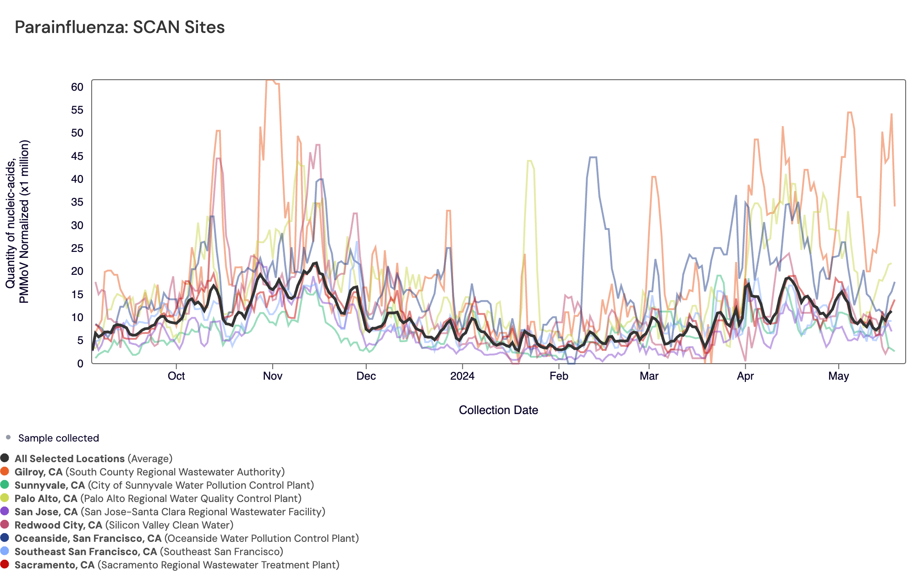Select All Selected Locations (Average) legend text
924x578 pixels.
click(93, 458)
